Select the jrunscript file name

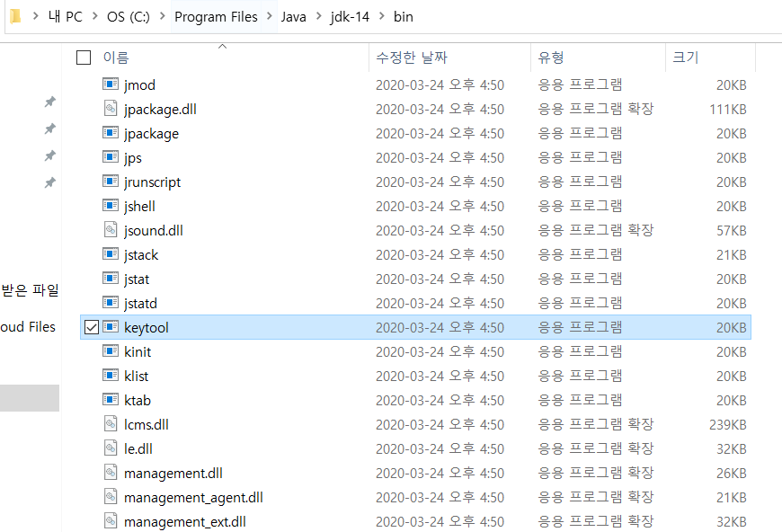point(152,182)
